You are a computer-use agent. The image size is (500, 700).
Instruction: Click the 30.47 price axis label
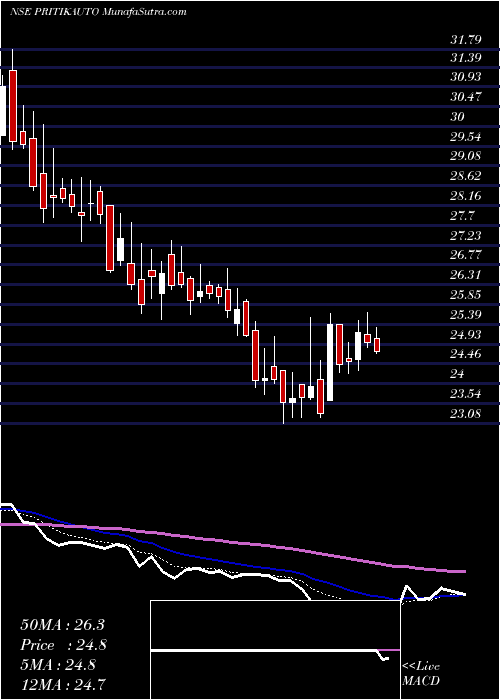[466, 96]
